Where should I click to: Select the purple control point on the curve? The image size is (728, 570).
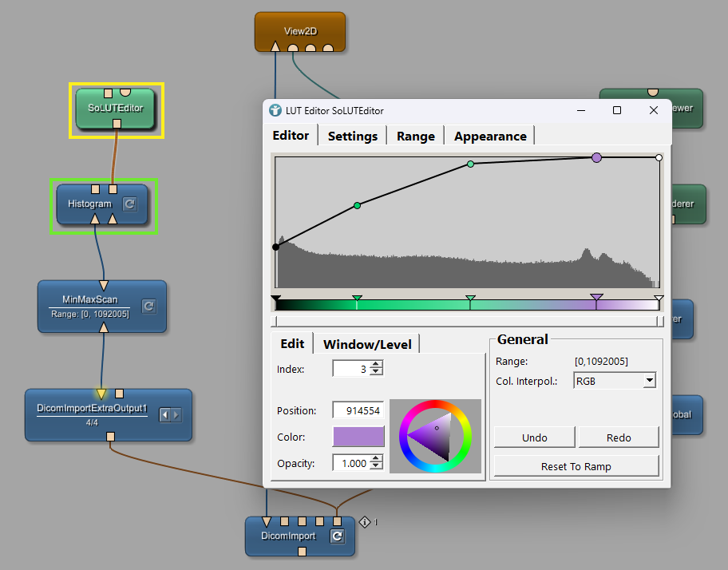596,158
